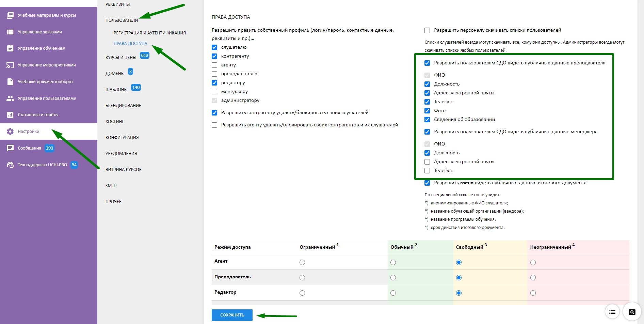Click the domains badge showing 3
This screenshot has width=644, height=324.
(130, 72)
